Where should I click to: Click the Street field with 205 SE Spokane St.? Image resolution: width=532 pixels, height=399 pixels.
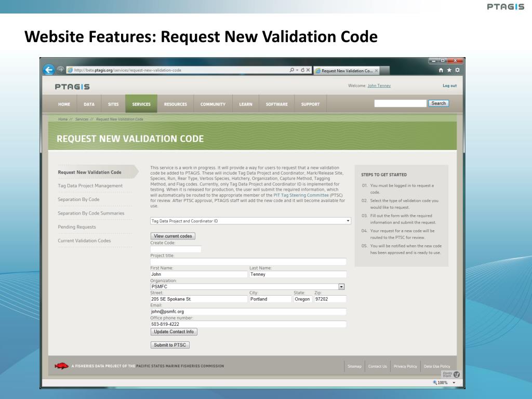coord(199,299)
